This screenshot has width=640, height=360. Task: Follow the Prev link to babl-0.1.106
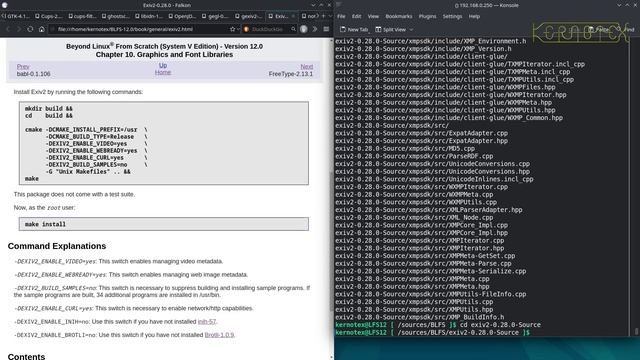(23, 67)
